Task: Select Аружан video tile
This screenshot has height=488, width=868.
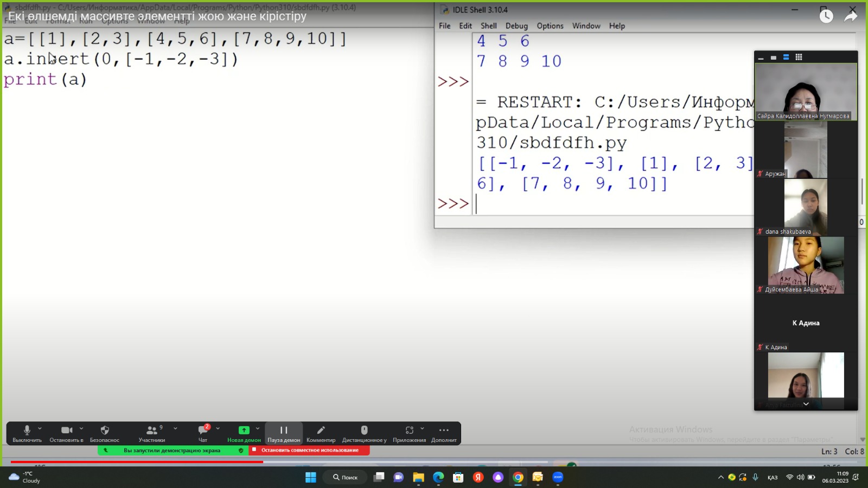Action: pos(806,150)
